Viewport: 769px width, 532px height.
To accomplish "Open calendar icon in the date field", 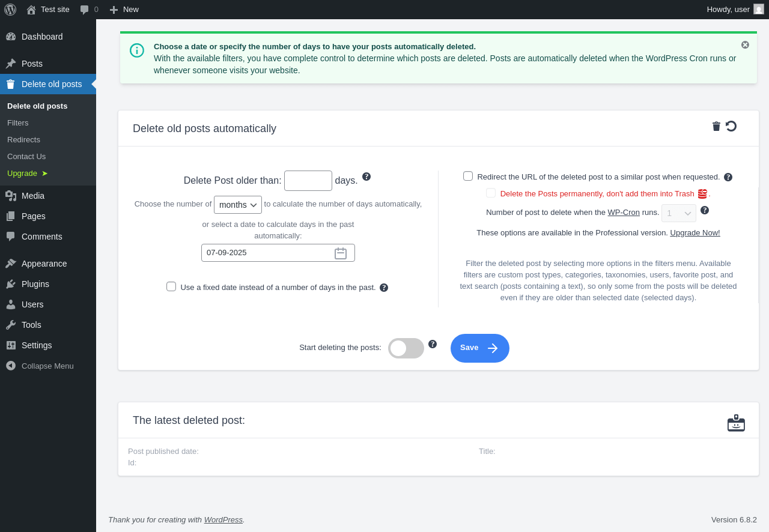I will [341, 253].
